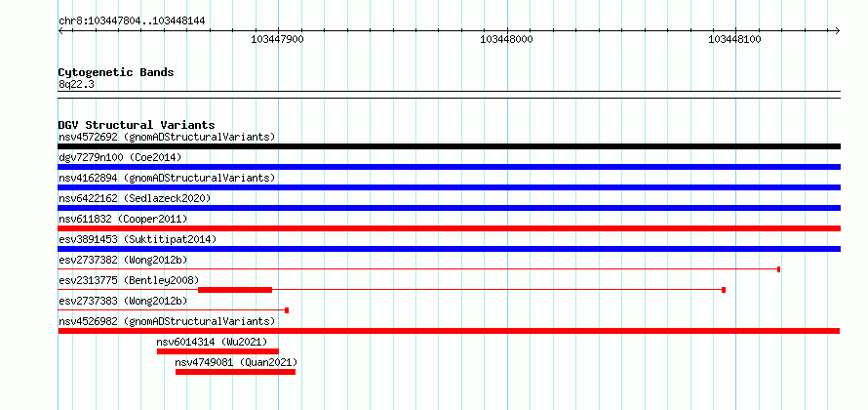The image size is (868, 410).
Task: Click the blue dgv7279n100 variant bar
Action: (449, 167)
